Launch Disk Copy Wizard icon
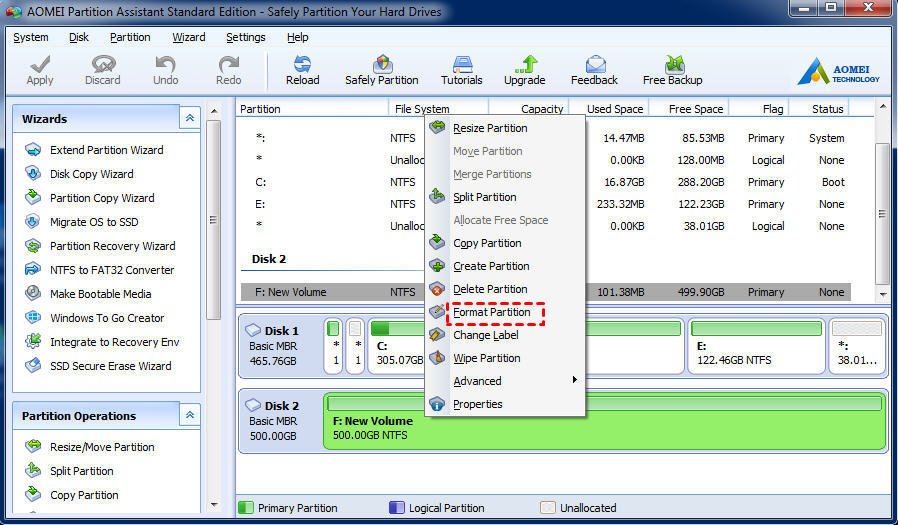 [33, 173]
